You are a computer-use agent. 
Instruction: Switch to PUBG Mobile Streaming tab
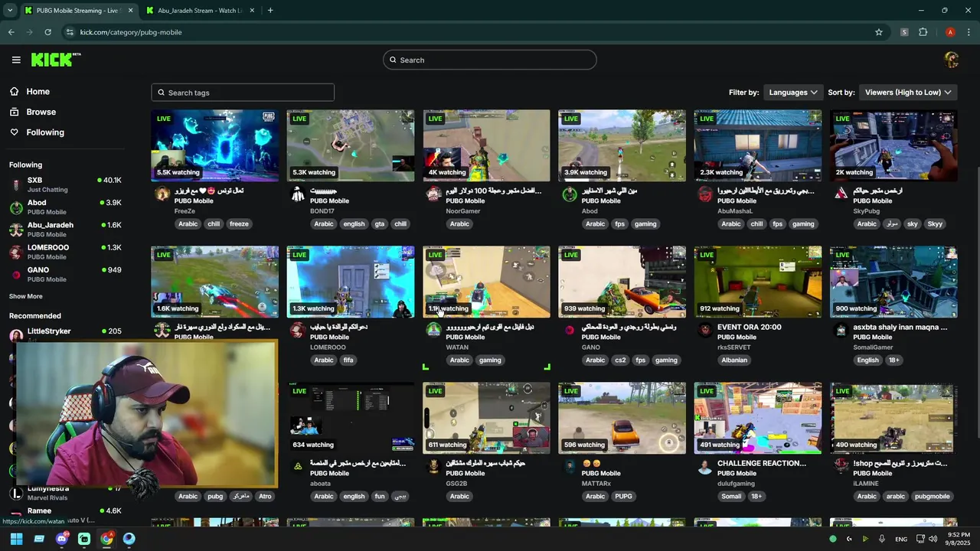click(x=77, y=11)
